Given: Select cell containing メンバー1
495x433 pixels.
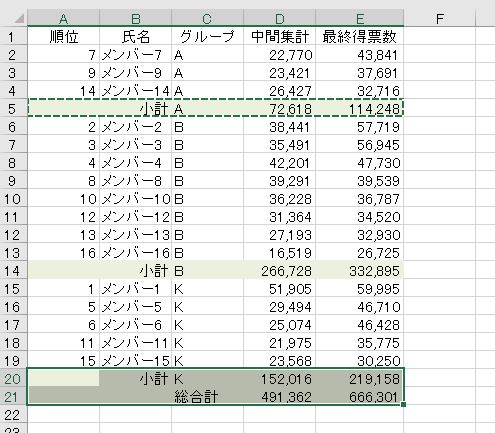Looking at the screenshot, I should [135, 289].
